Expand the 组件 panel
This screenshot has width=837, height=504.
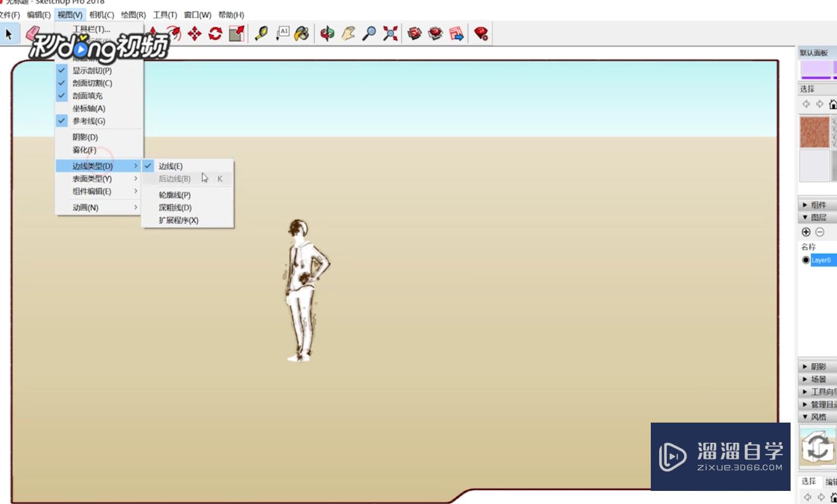[x=817, y=204]
